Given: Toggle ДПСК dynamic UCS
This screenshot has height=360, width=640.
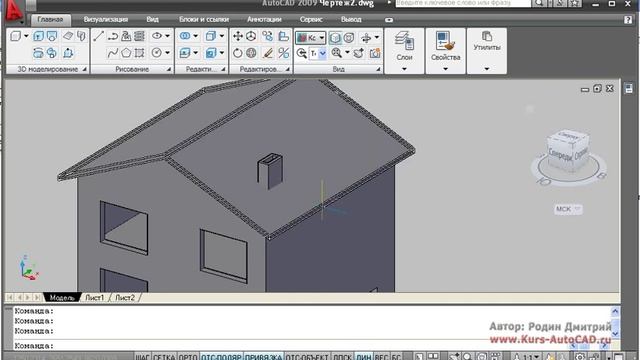Looking at the screenshot, I should pyautogui.click(x=342, y=357).
